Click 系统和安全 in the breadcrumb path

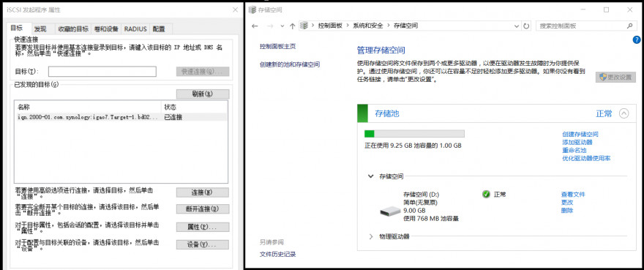point(367,26)
